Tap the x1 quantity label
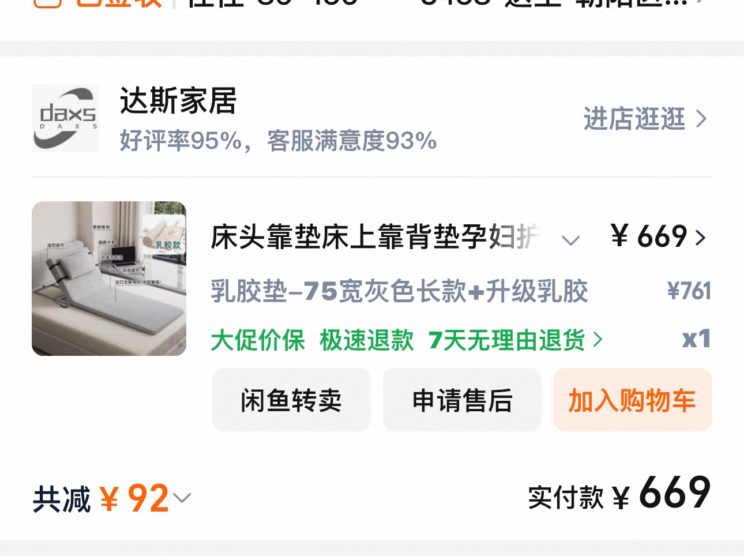744x560 pixels. [x=696, y=339]
